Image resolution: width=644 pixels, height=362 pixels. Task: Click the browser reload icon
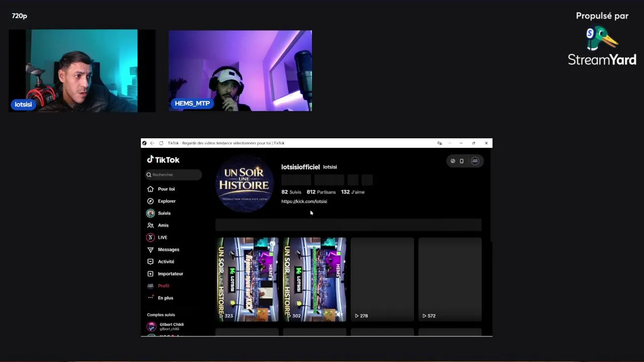[x=161, y=143]
